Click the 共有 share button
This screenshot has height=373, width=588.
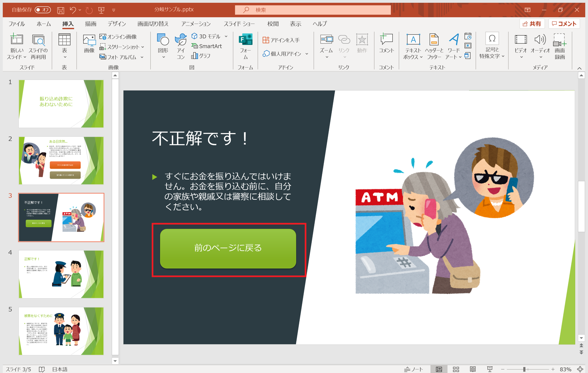pos(532,24)
